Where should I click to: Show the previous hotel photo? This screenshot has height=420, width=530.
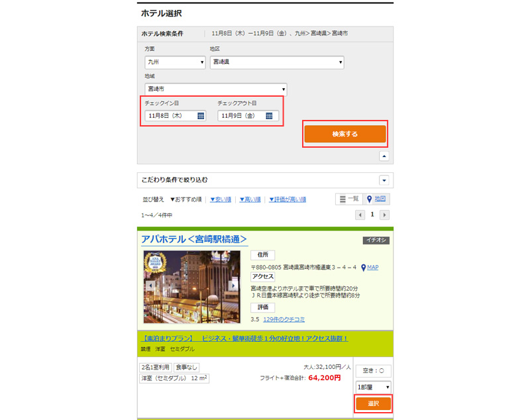(151, 286)
